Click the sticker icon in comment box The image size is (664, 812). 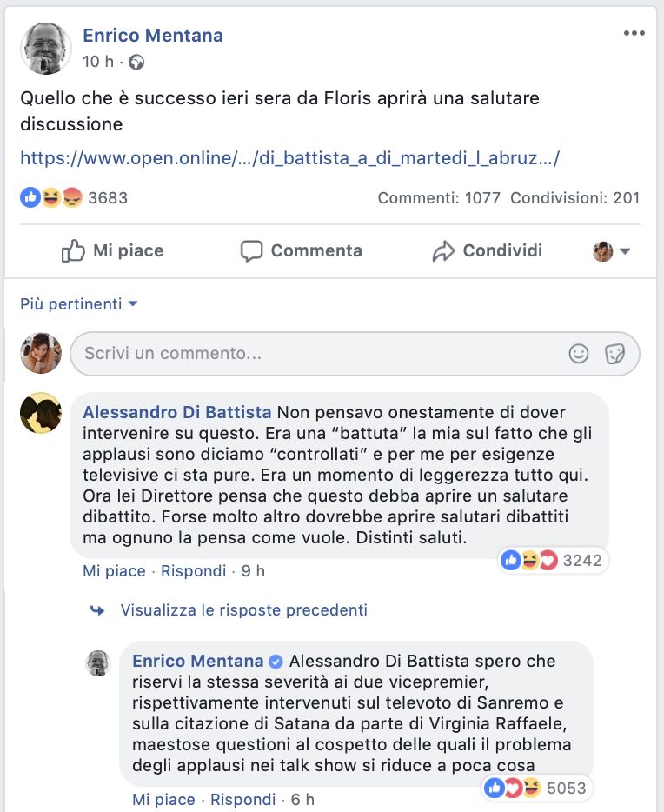(615, 354)
